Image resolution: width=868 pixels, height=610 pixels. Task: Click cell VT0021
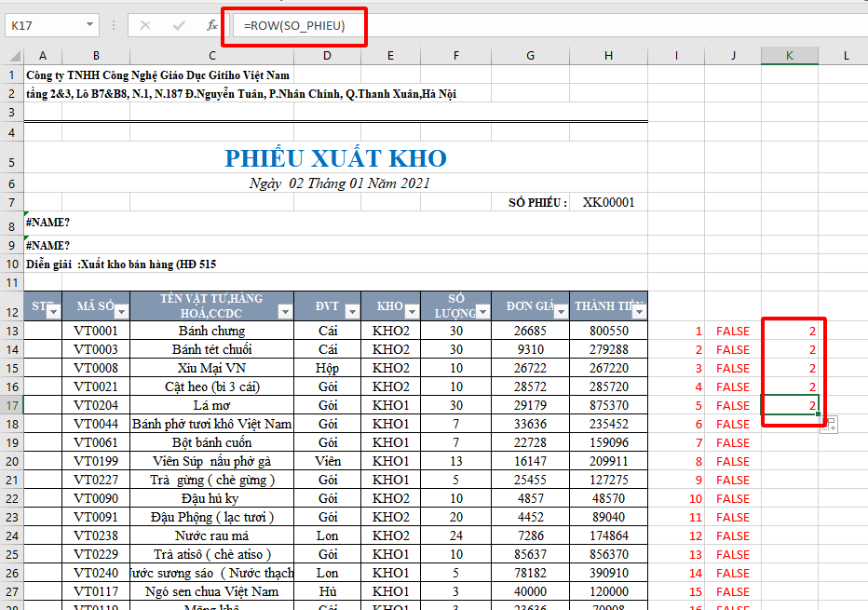pos(96,386)
